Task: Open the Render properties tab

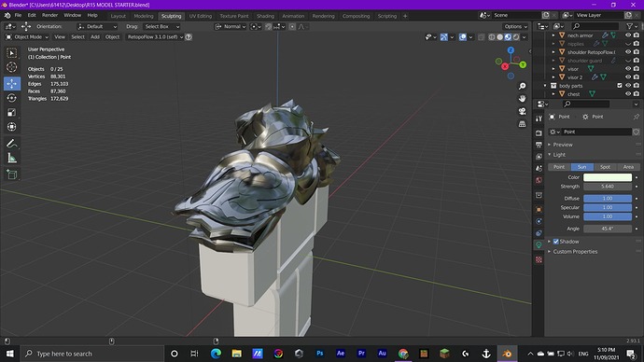Action: (539, 133)
